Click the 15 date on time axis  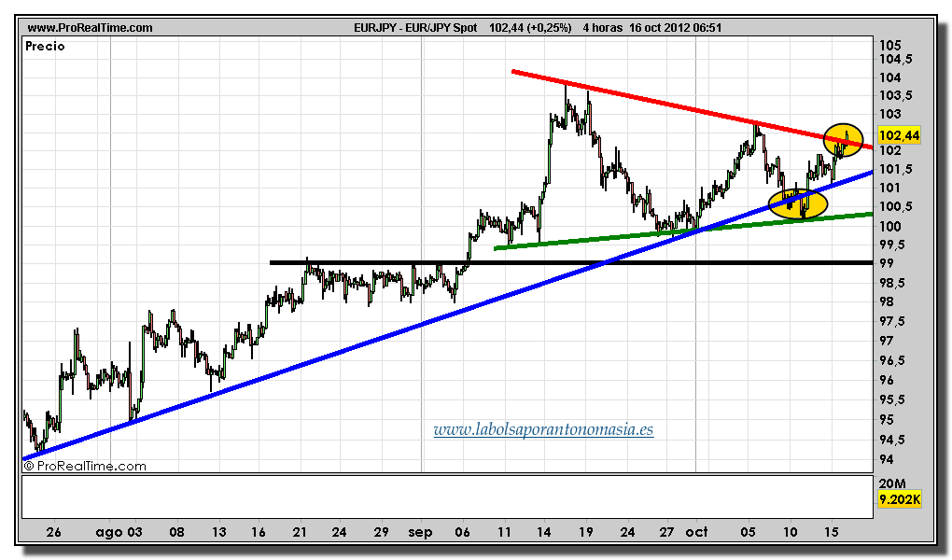coord(832,532)
